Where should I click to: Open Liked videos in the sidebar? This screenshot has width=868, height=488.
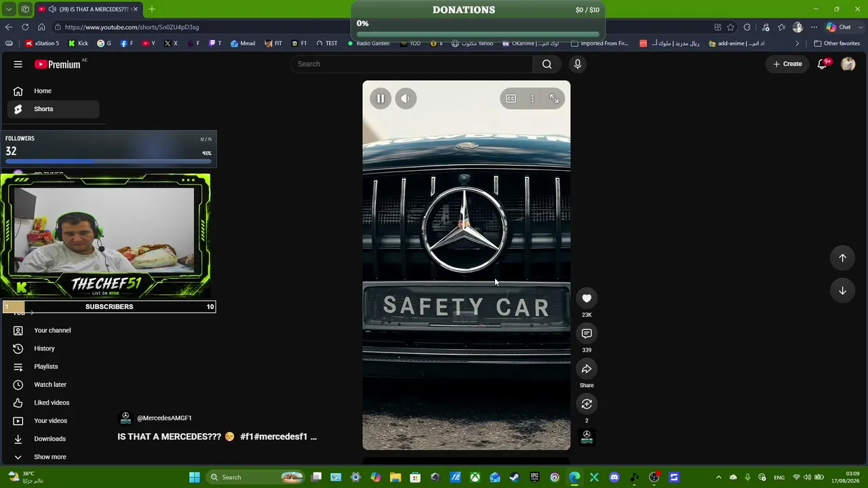tap(53, 403)
